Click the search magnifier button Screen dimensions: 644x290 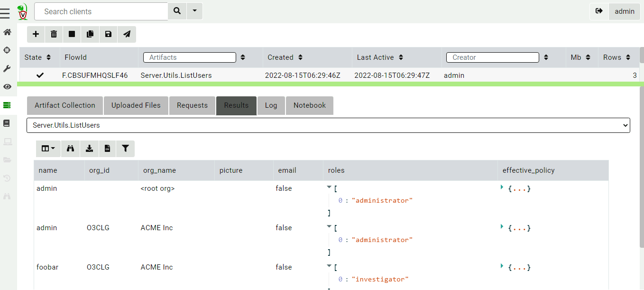[x=177, y=11]
